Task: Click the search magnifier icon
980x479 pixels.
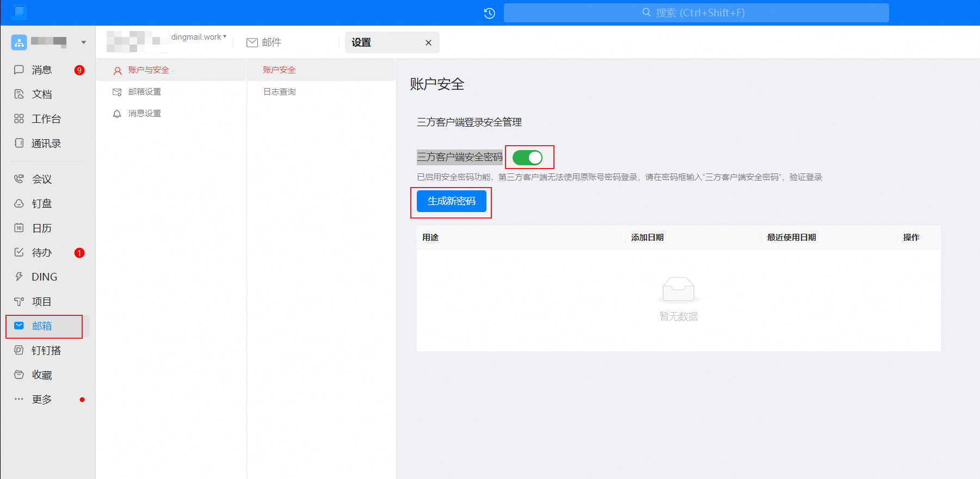Action: (646, 13)
